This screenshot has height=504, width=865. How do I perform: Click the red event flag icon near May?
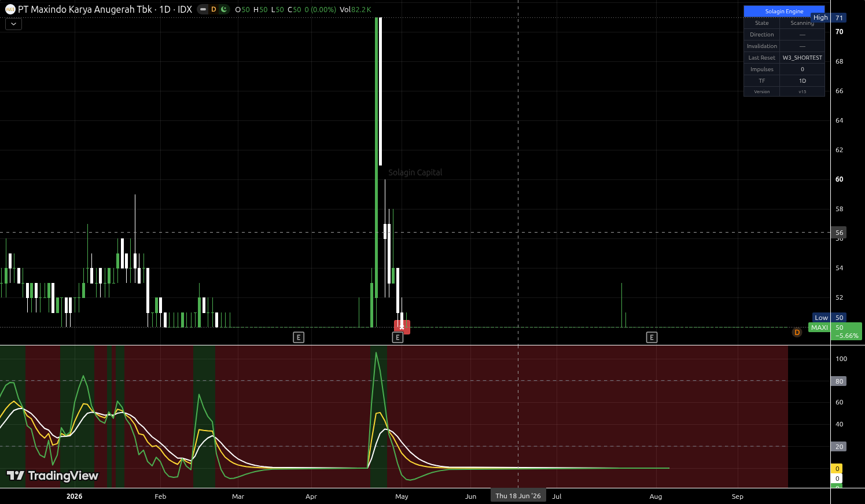pyautogui.click(x=402, y=327)
